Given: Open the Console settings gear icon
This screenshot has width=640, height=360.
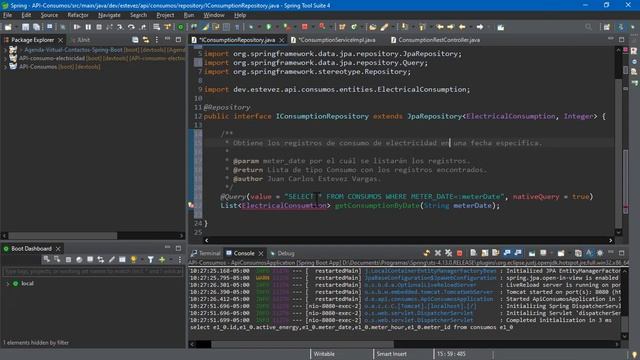Looking at the screenshot, I should coord(600,253).
